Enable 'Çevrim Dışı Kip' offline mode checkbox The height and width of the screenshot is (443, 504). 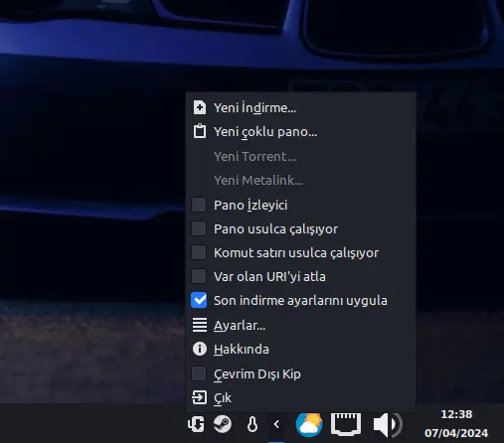[x=199, y=373]
